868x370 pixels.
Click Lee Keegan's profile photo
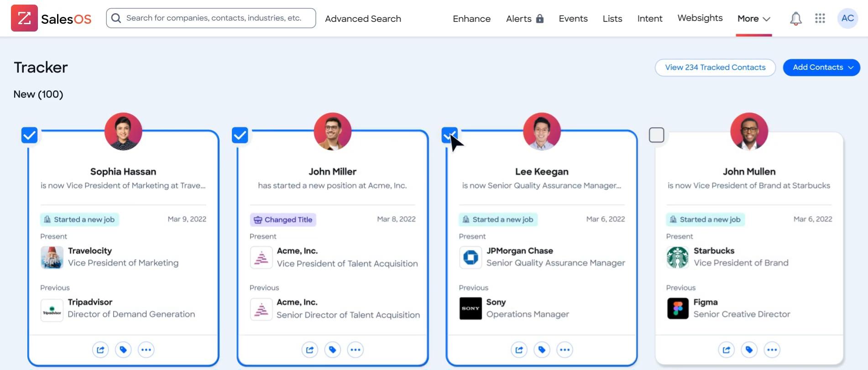coord(542,131)
